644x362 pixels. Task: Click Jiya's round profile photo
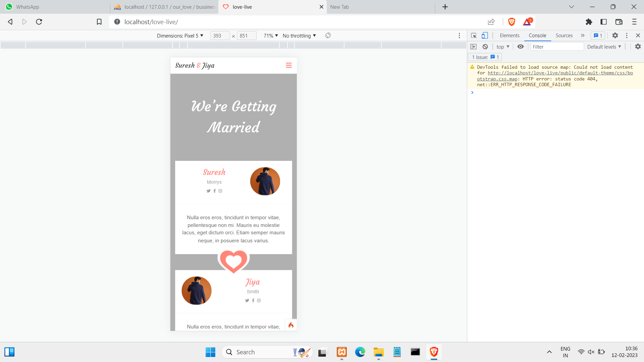pyautogui.click(x=197, y=291)
